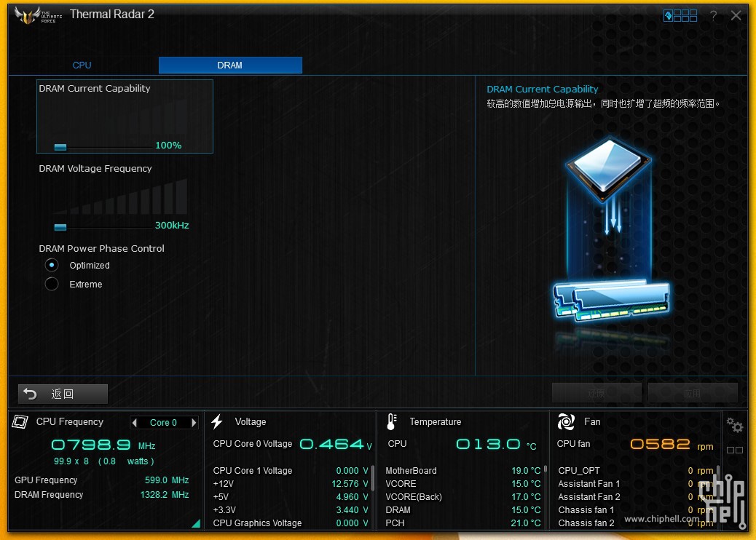
Task: Click the DRAM Power Phase Control label
Action: click(102, 249)
